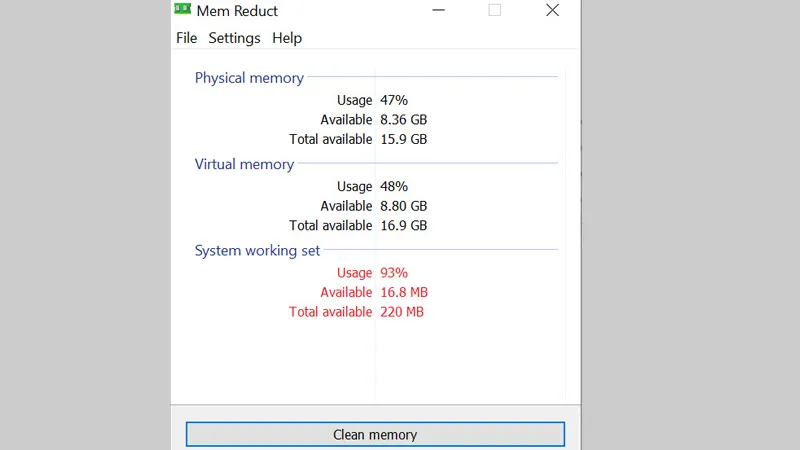This screenshot has height=450, width=800.
Task: Select the virtual Available 8.80 GB row
Action: [373, 206]
